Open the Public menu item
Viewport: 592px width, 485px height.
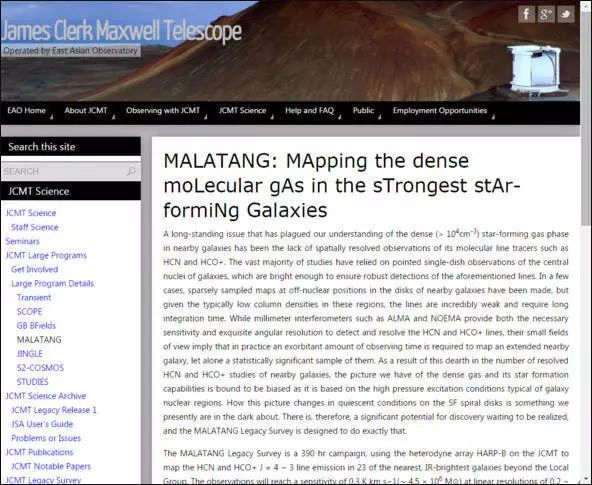tap(363, 111)
